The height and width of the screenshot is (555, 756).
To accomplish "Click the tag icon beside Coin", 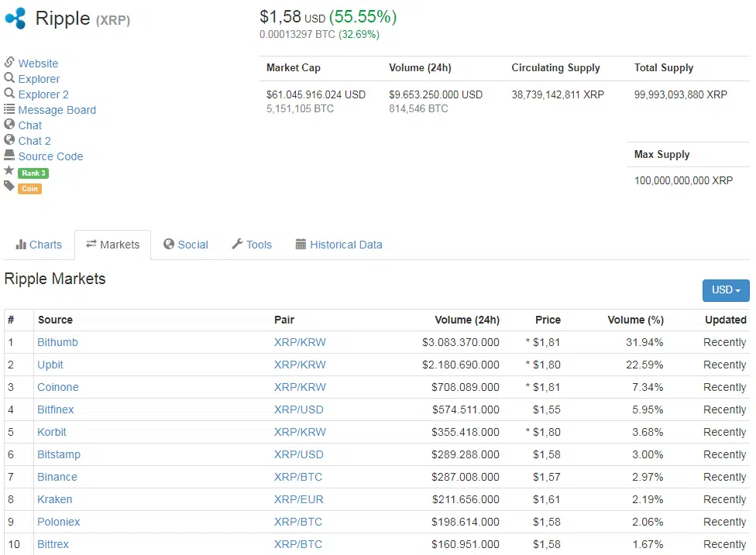I will click(x=9, y=186).
